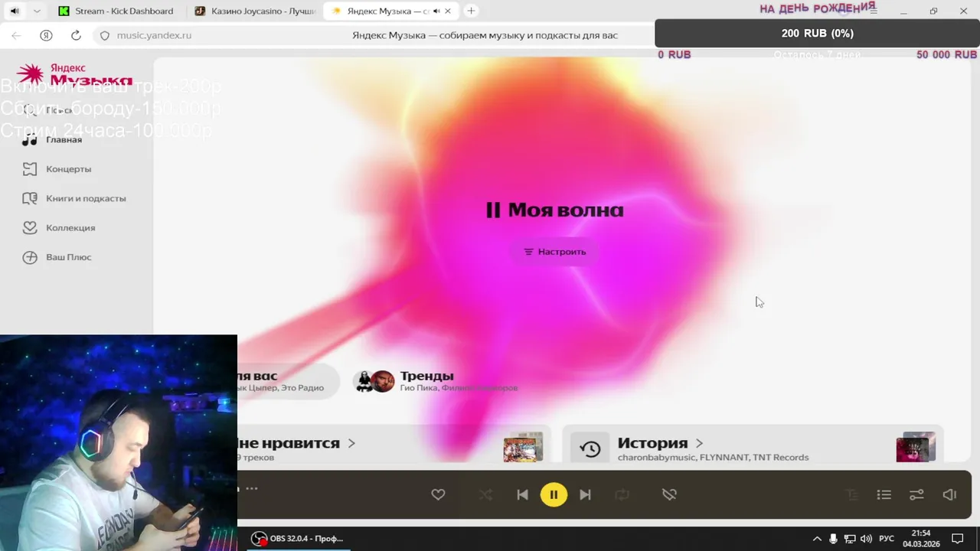The image size is (980, 551).
Task: Switch input language РУС
Action: point(887,539)
